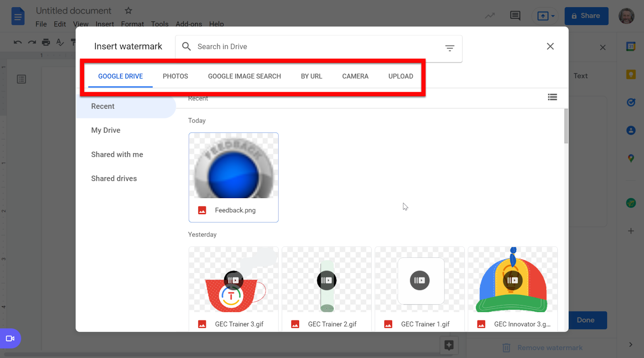Select the Feedback.png thumbnail

click(x=233, y=177)
